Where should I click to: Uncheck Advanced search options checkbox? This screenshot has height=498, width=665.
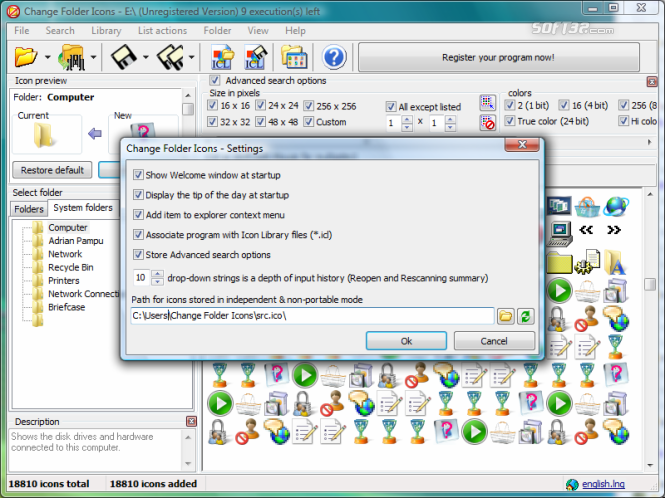pyautogui.click(x=215, y=80)
